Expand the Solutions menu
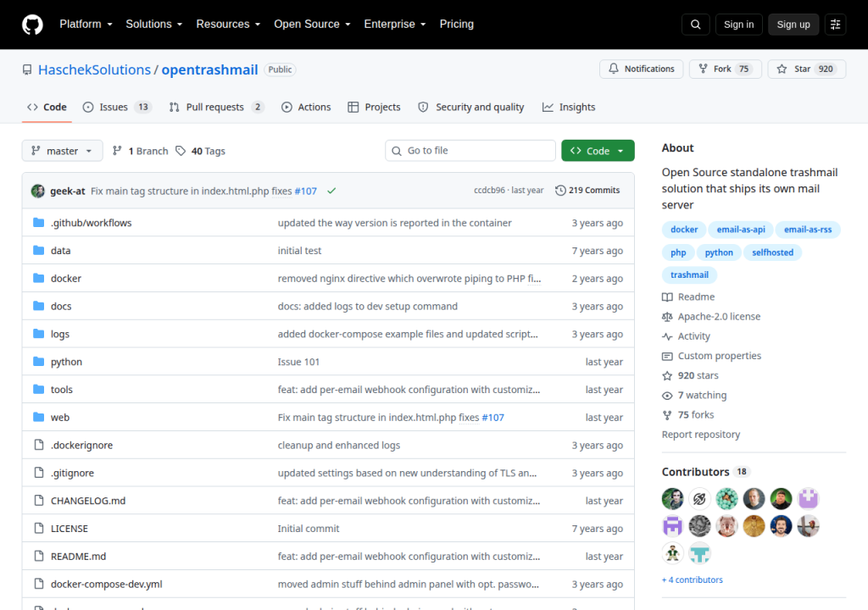The width and height of the screenshot is (868, 610). (154, 25)
